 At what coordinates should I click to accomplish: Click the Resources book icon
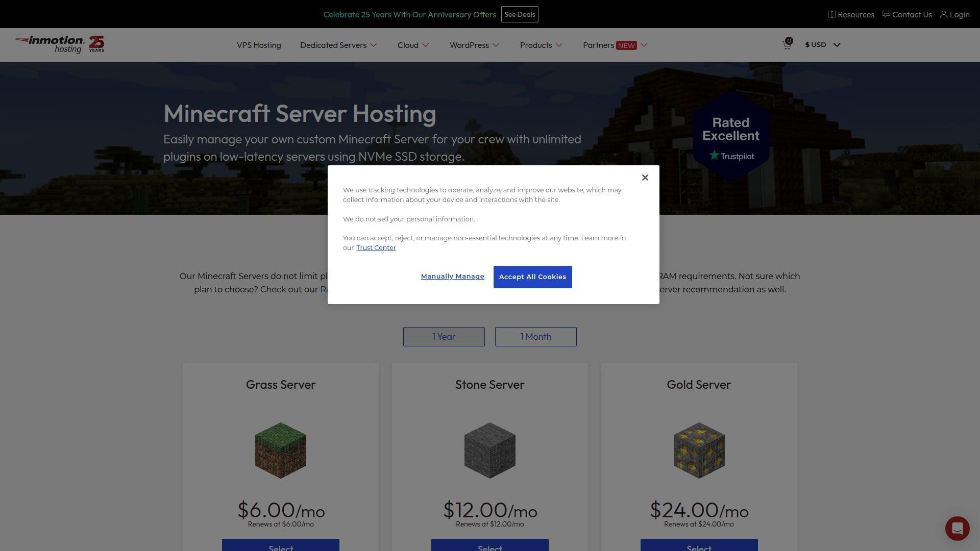831,14
